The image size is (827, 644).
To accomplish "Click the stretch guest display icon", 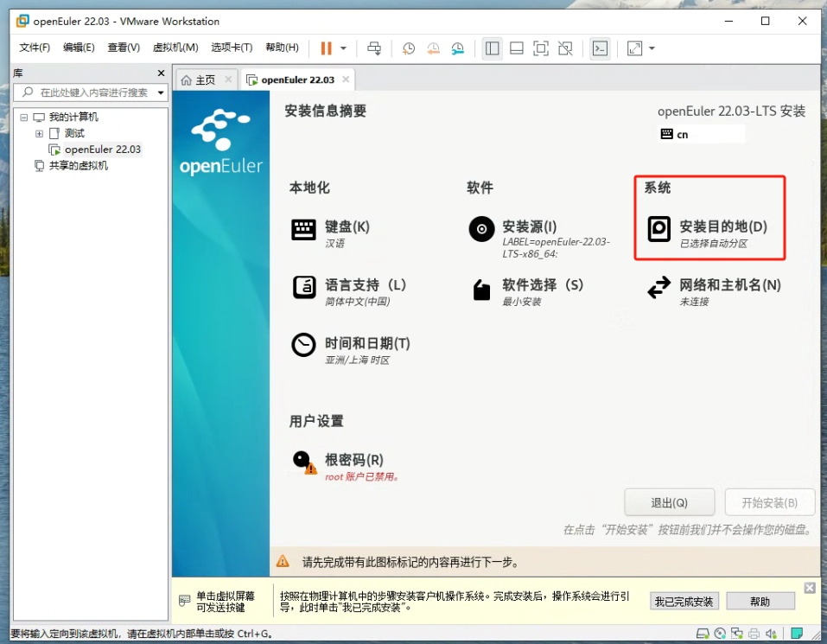I will pos(634,48).
